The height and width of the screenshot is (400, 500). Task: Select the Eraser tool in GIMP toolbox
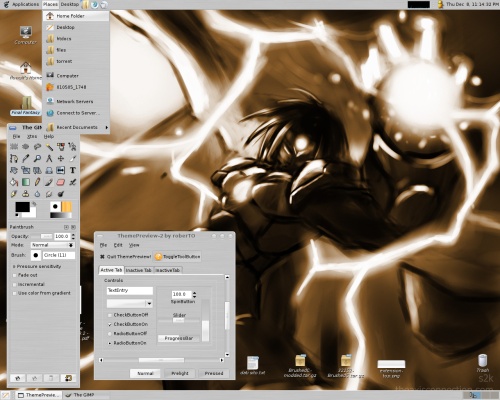[61, 182]
